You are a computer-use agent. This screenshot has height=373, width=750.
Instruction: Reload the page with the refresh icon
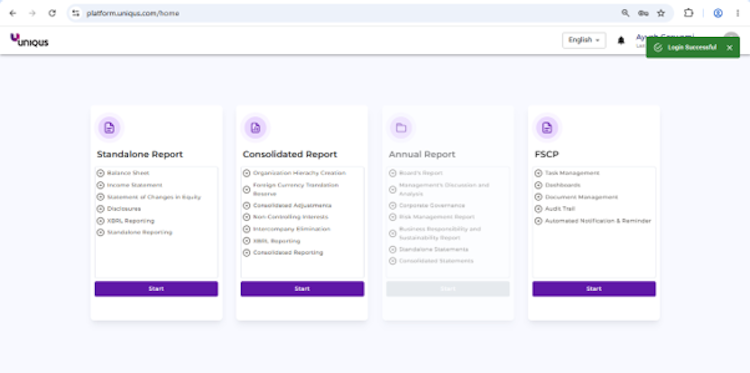click(x=52, y=13)
